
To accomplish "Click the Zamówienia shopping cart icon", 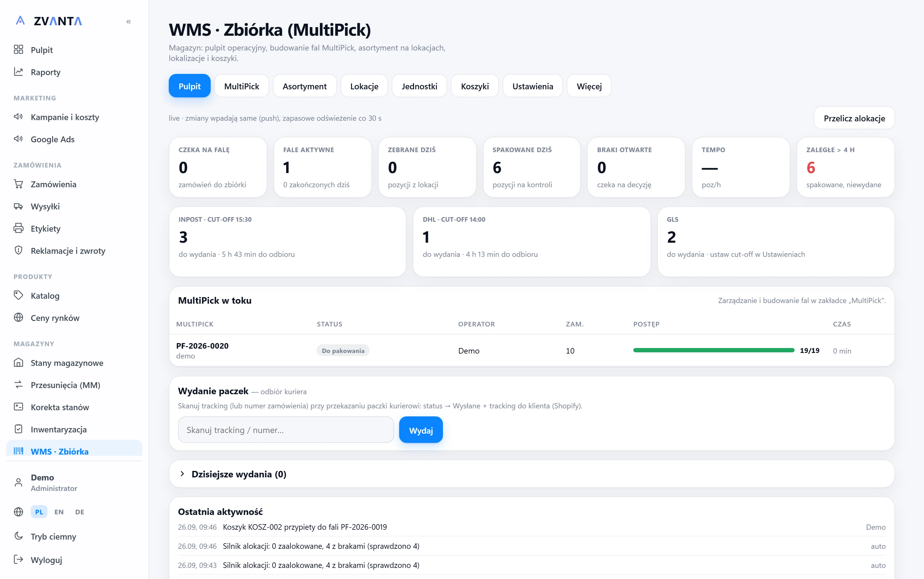I will click(x=18, y=184).
